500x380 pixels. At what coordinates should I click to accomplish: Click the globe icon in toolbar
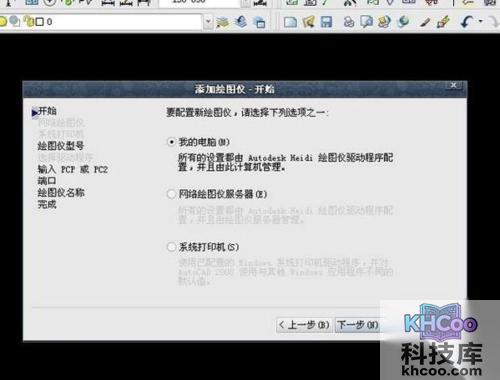click(x=403, y=22)
